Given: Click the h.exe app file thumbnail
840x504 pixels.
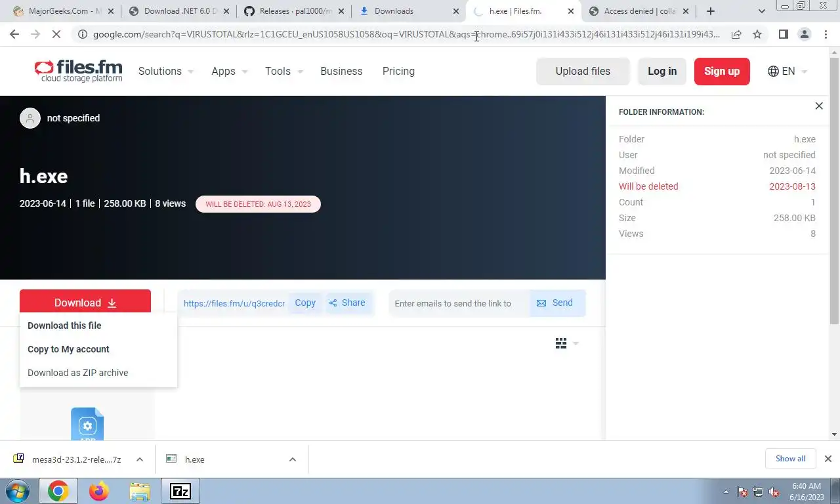Looking at the screenshot, I should point(87,424).
